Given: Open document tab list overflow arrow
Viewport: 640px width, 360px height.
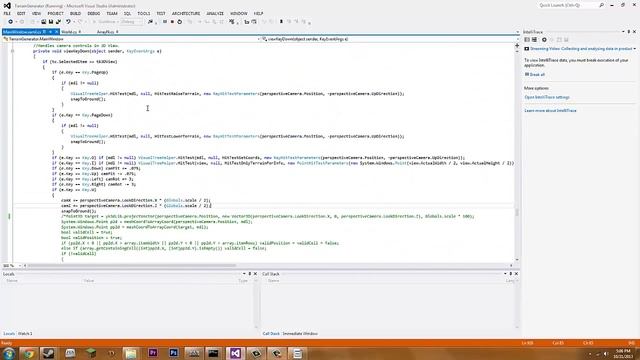Looking at the screenshot, I should tap(518, 31).
